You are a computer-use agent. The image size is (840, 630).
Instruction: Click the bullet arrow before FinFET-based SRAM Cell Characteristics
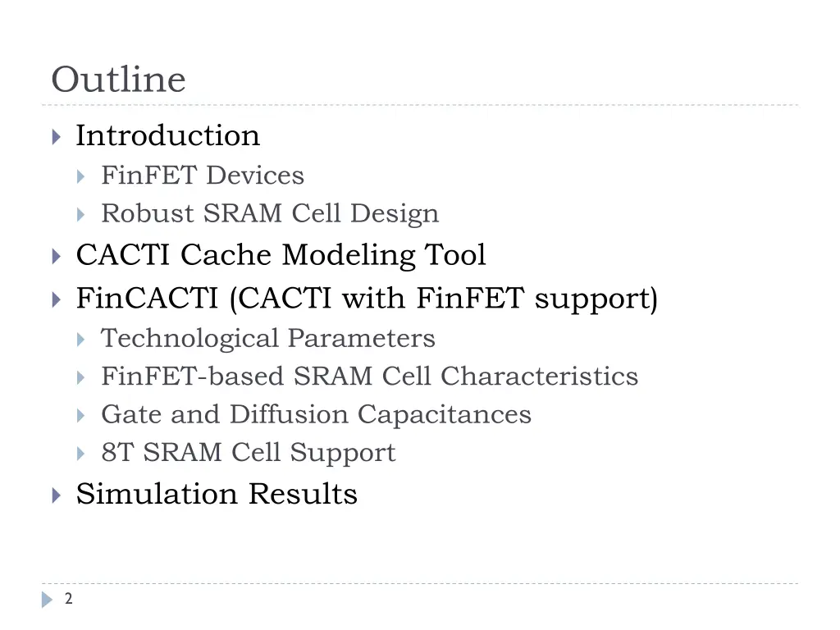tap(81, 377)
